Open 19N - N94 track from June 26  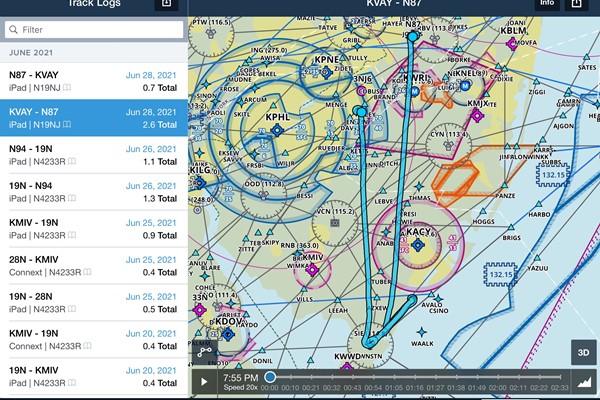(x=93, y=192)
